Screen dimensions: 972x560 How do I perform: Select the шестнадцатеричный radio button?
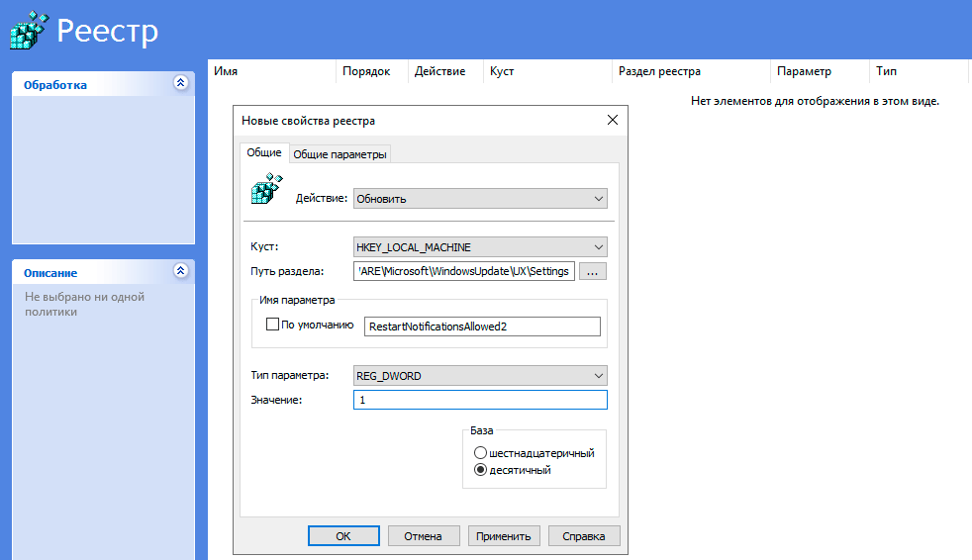(480, 453)
